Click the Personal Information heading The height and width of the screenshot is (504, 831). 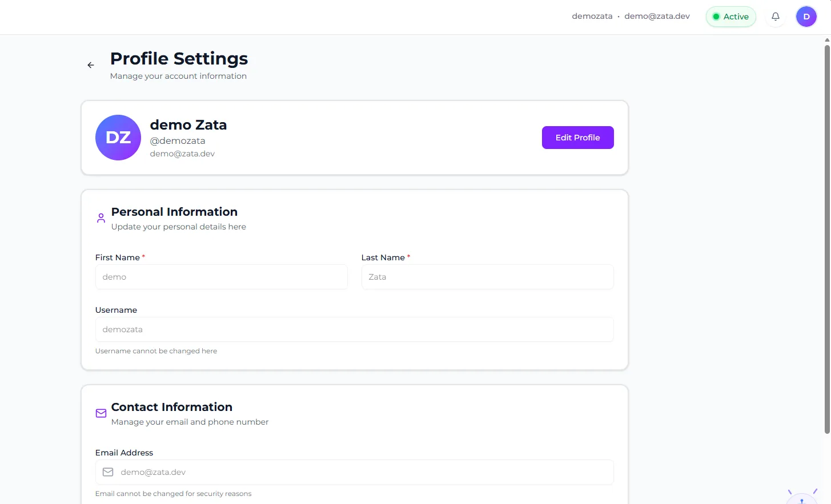[x=174, y=212]
